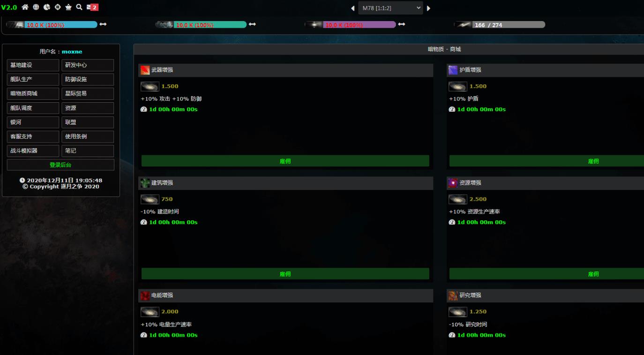The width and height of the screenshot is (644, 355).
Task: Click dark matter galaxy icon beside 1.250
Action: pos(458,312)
